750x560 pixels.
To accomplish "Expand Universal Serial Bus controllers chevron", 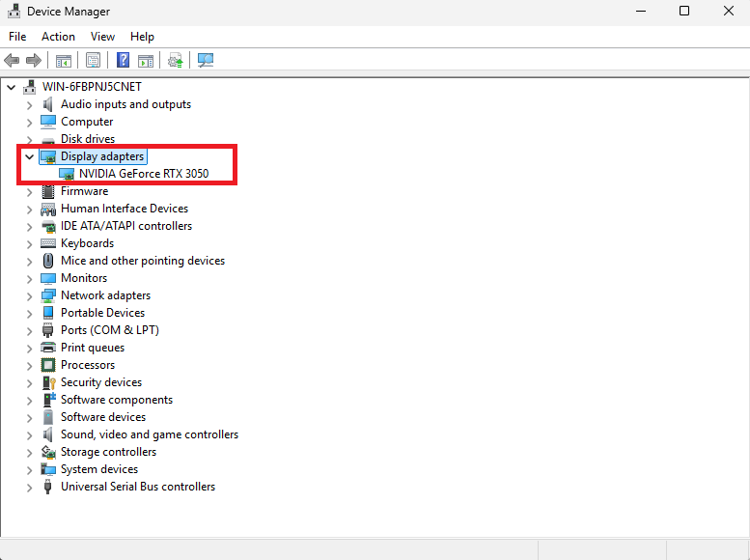I will [x=29, y=488].
